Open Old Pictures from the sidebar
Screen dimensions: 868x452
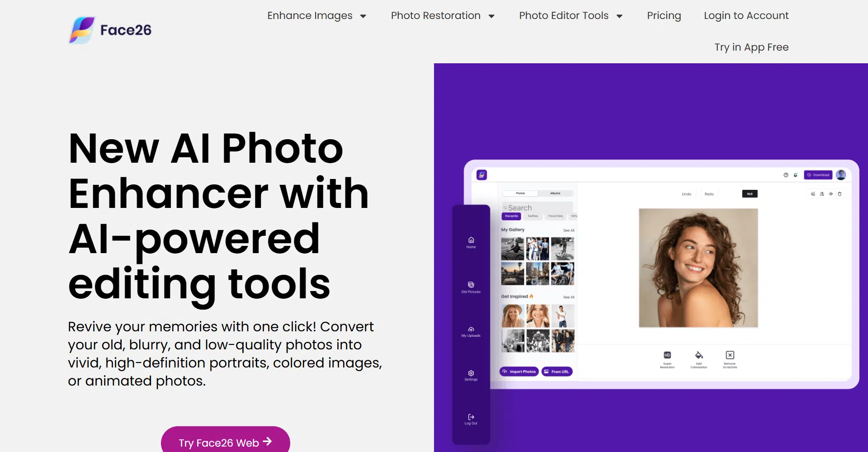(471, 287)
